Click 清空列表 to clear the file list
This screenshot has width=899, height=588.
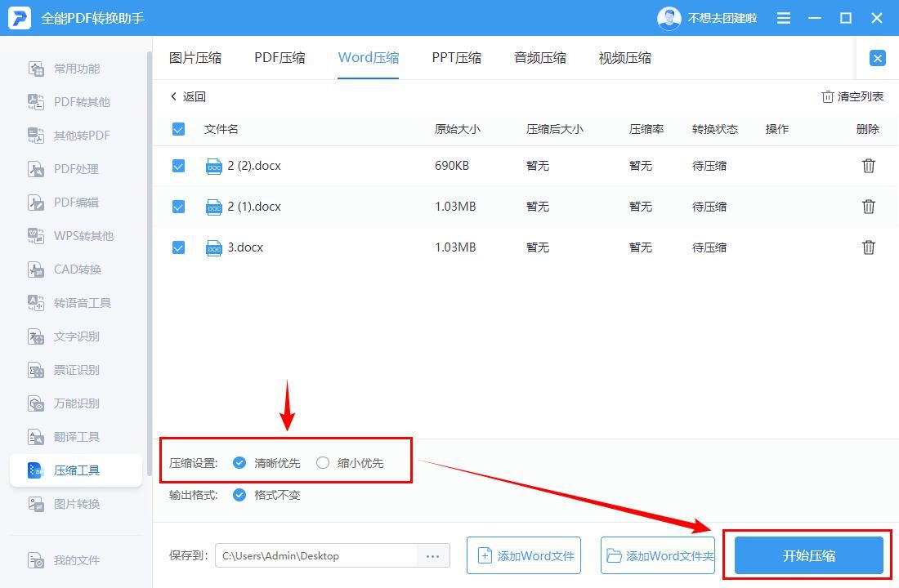coord(852,97)
